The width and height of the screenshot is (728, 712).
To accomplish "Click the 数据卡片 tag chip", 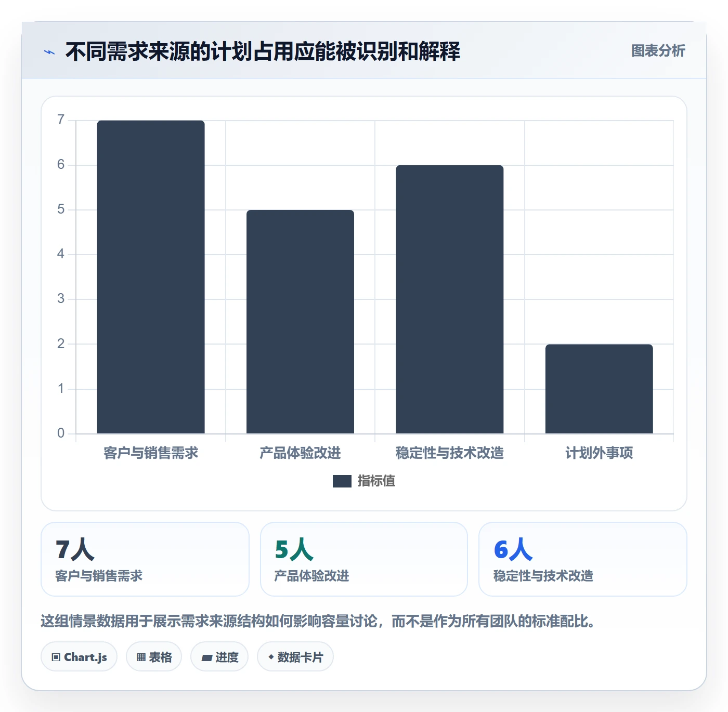I will click(x=295, y=657).
